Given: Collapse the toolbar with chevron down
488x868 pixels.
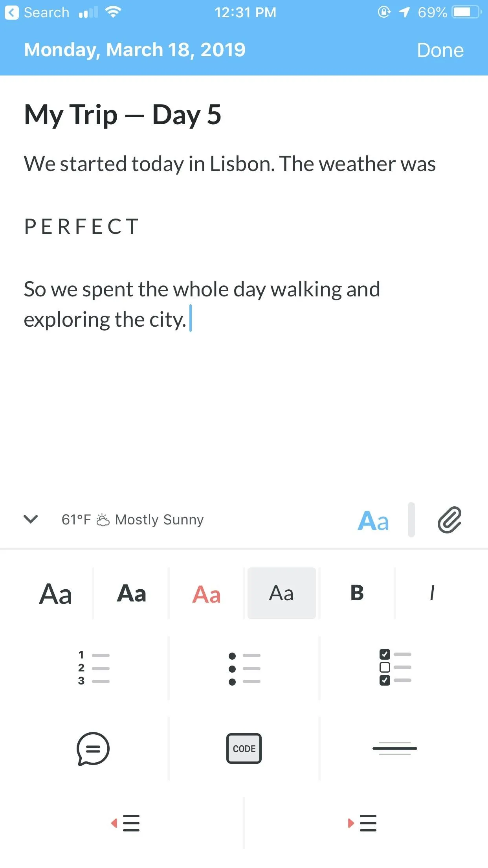Looking at the screenshot, I should point(31,519).
